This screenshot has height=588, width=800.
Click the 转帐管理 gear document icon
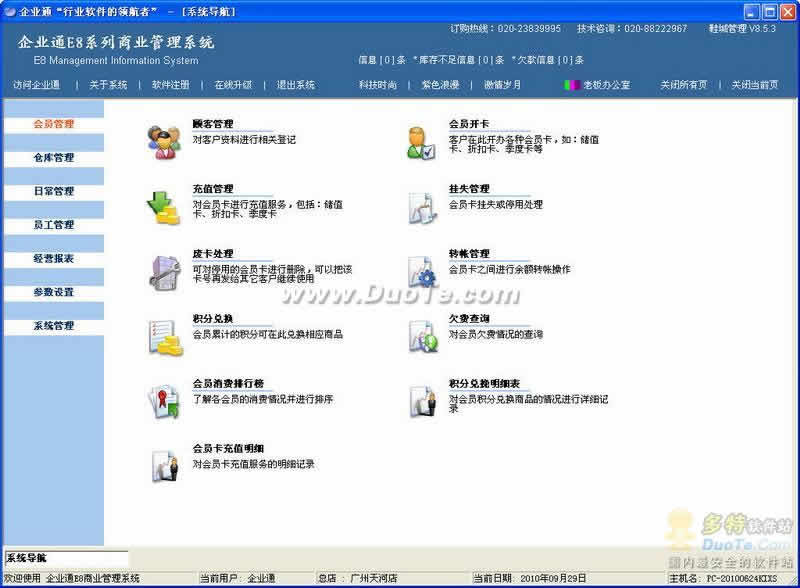(422, 273)
